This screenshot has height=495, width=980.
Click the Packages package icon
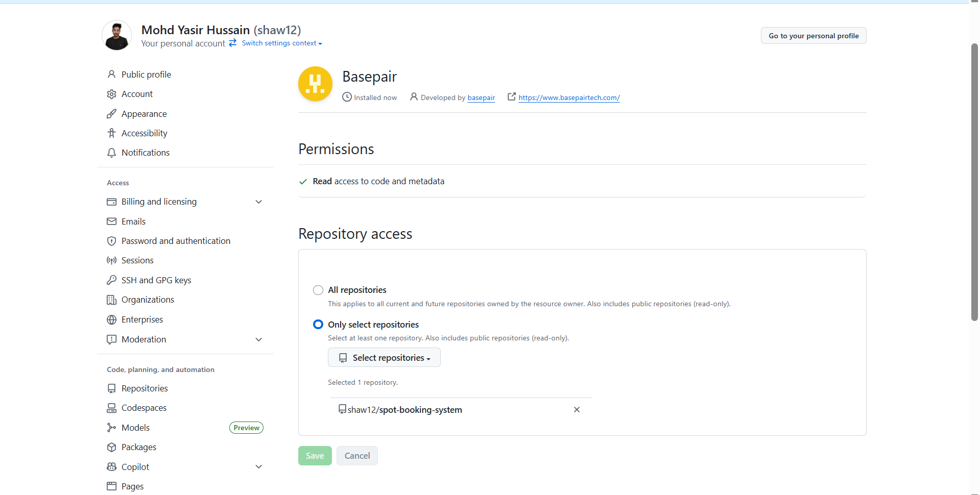111,447
